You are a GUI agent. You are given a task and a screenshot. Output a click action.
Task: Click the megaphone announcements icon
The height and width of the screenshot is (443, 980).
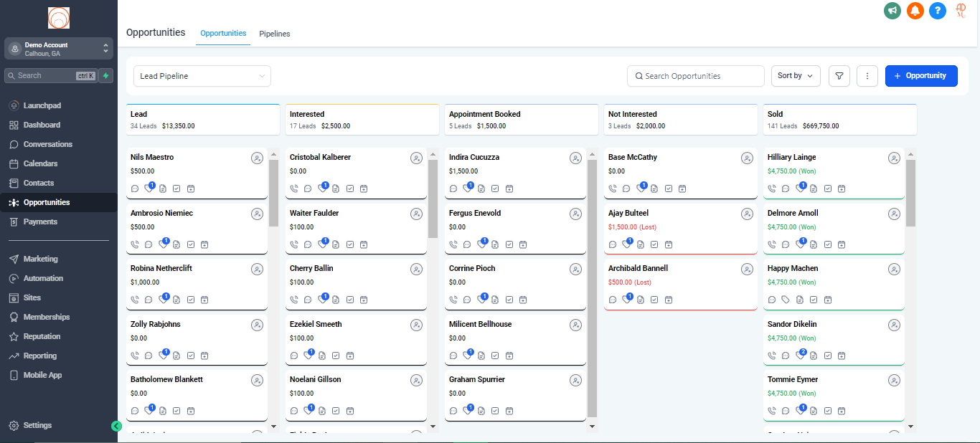point(892,11)
